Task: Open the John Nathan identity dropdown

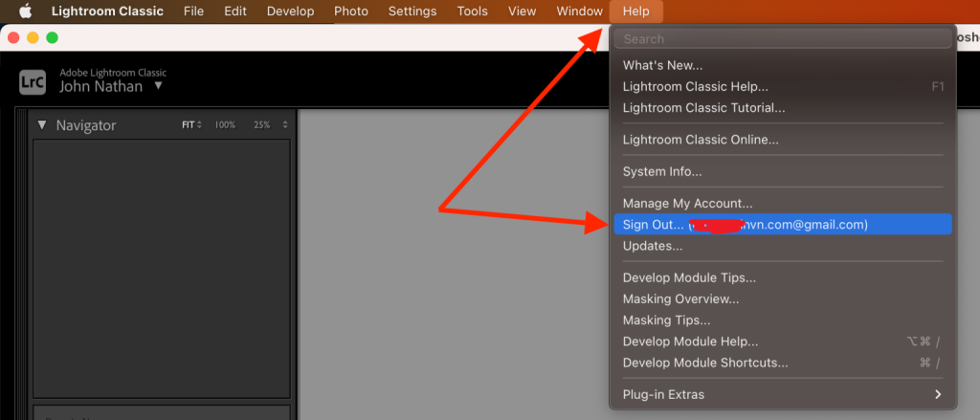Action: (158, 87)
